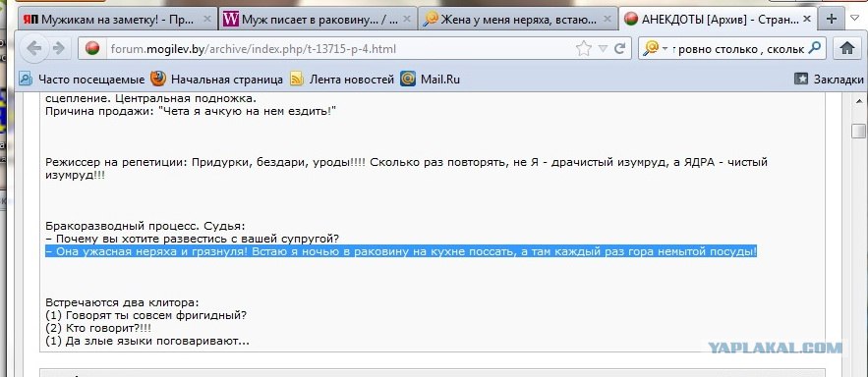Click the RSS icon beside 'Лента новостей'
The width and height of the screenshot is (868, 377).
point(297,80)
